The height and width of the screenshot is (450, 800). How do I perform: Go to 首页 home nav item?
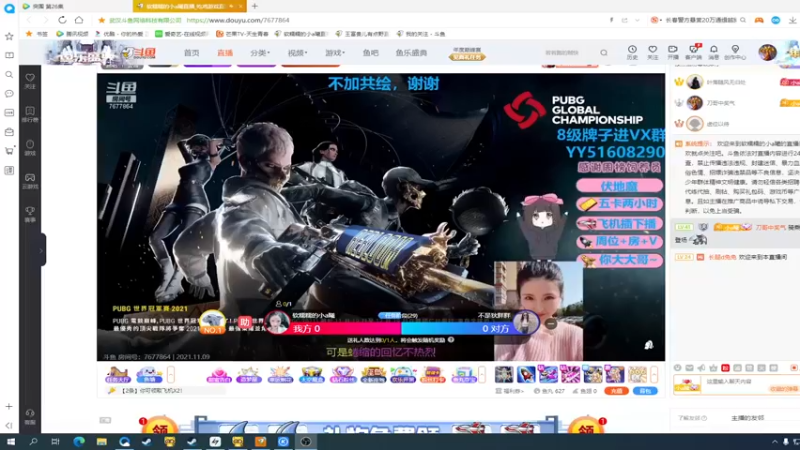click(x=191, y=53)
